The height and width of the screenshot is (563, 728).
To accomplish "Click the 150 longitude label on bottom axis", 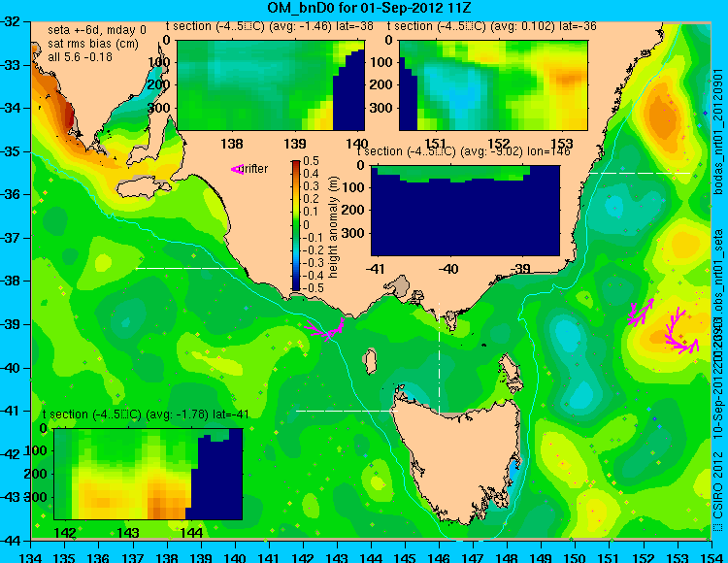I will [x=575, y=557].
